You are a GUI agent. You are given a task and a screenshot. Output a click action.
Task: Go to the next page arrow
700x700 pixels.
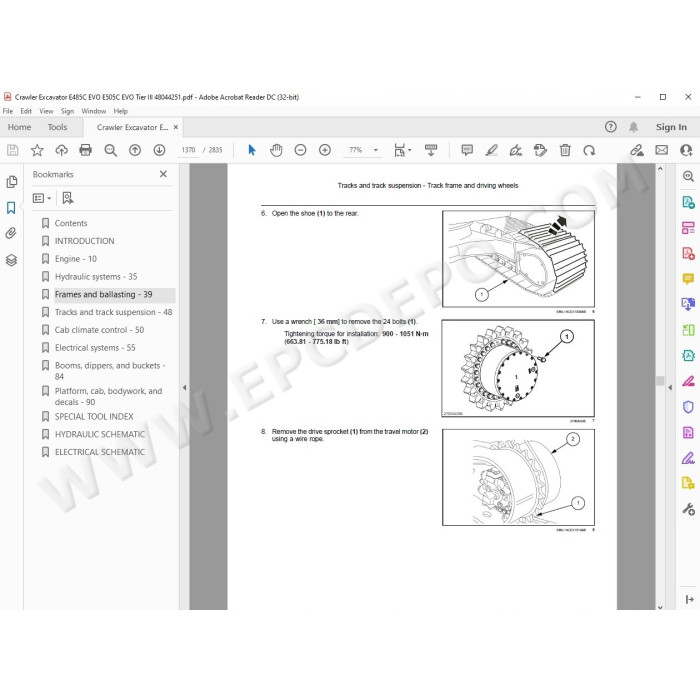pyautogui.click(x=159, y=150)
